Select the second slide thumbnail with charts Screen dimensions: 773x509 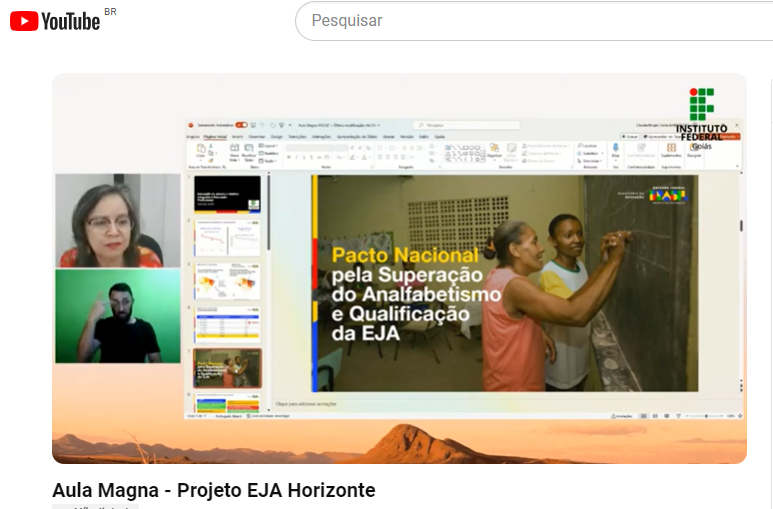coord(227,237)
